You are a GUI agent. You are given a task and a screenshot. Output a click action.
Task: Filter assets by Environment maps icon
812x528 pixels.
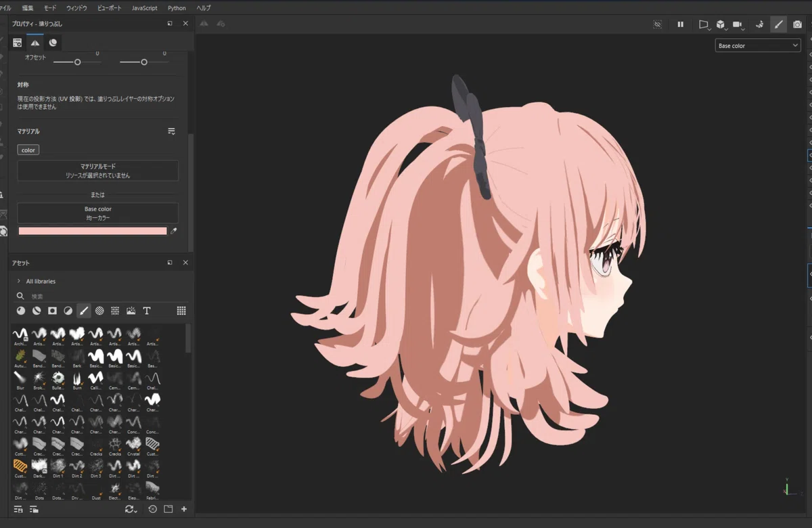coord(131,311)
